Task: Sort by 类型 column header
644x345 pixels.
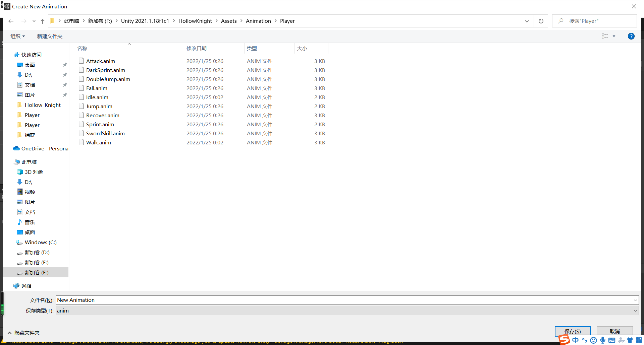Action: [x=252, y=48]
